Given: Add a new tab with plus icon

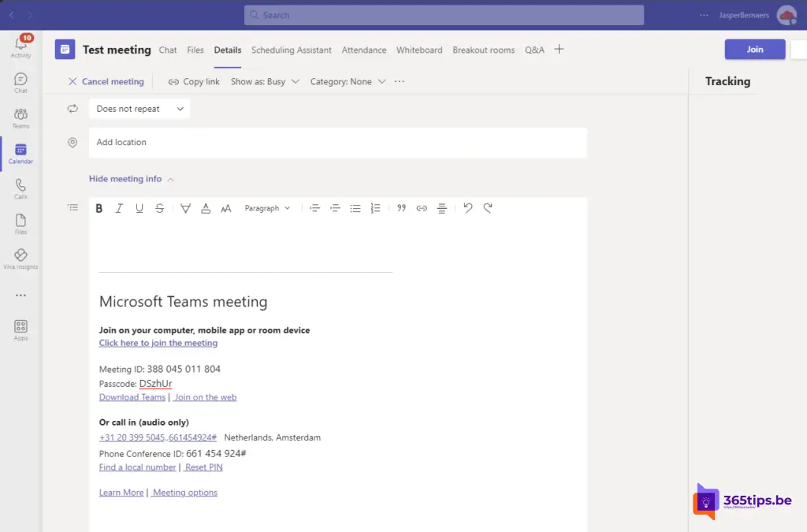Looking at the screenshot, I should (x=559, y=50).
